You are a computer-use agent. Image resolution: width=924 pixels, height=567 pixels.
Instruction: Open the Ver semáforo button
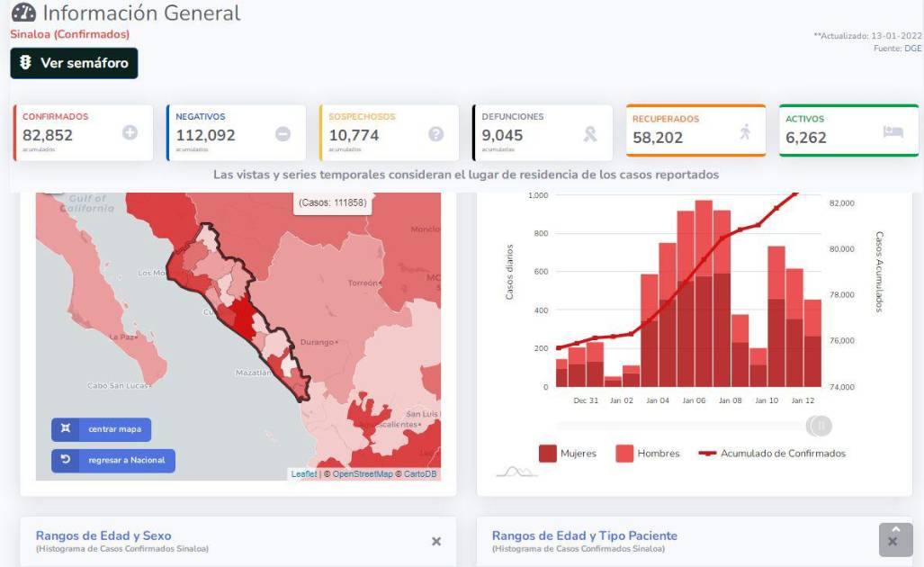[x=74, y=63]
